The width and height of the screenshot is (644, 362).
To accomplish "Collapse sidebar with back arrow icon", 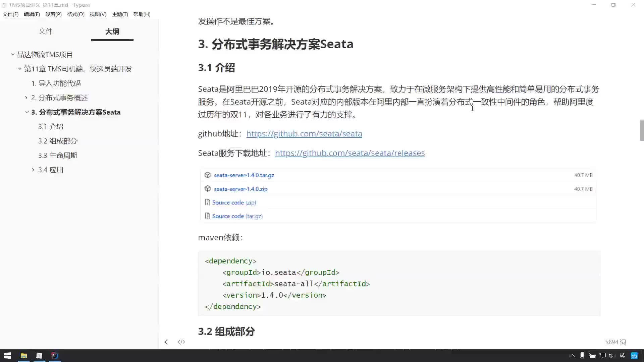I will pos(166,342).
